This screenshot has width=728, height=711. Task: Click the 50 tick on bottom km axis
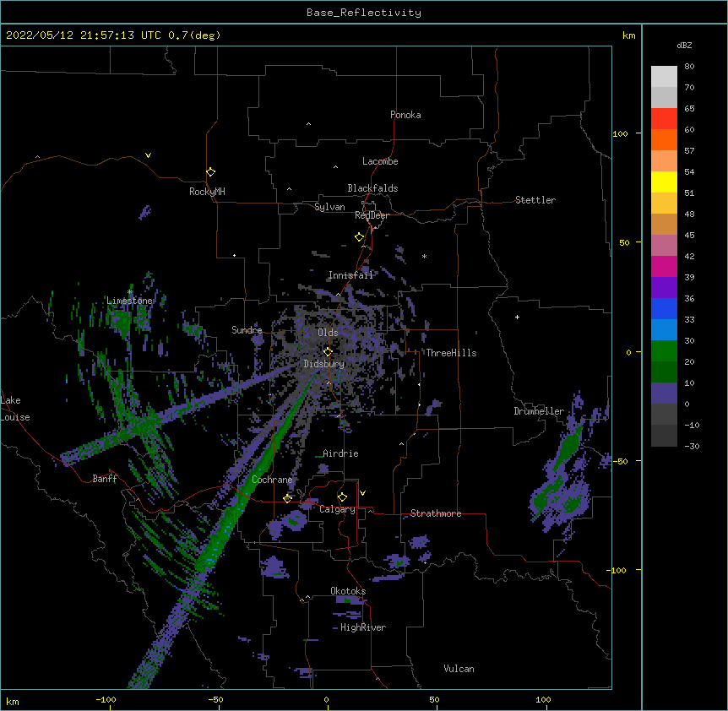(x=434, y=700)
